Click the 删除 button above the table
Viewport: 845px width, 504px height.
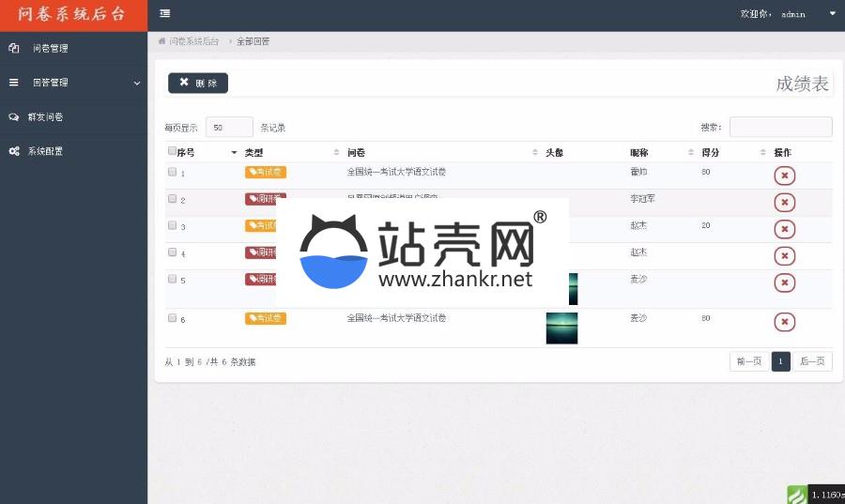coord(198,83)
